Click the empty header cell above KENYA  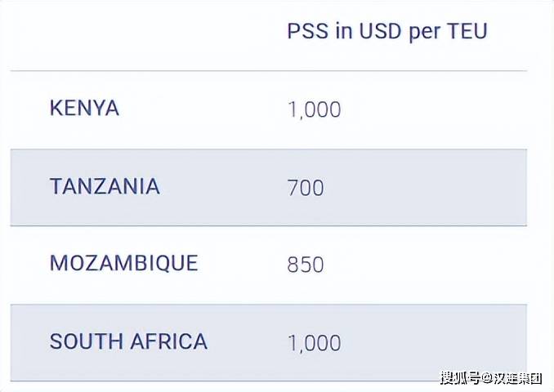coord(141,35)
